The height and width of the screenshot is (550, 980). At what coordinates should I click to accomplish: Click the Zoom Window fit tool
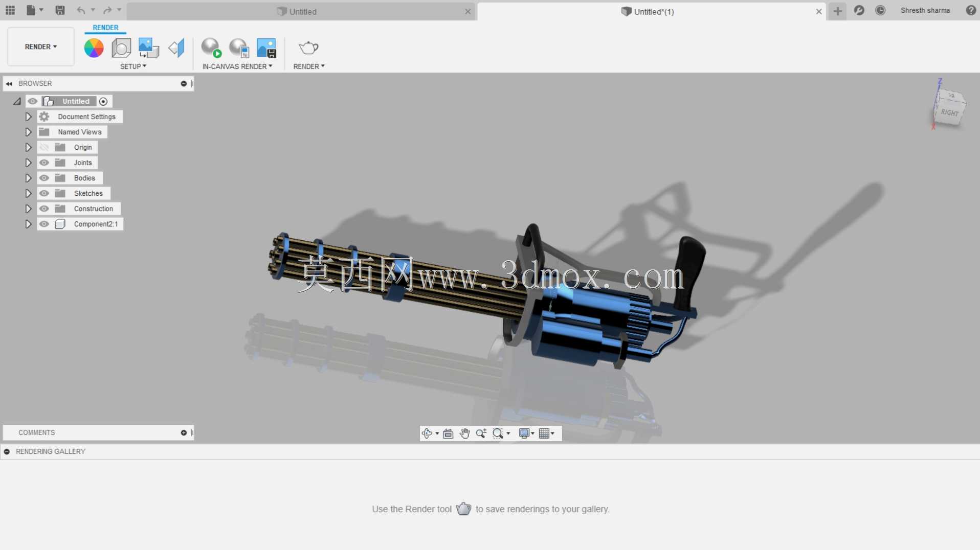498,433
